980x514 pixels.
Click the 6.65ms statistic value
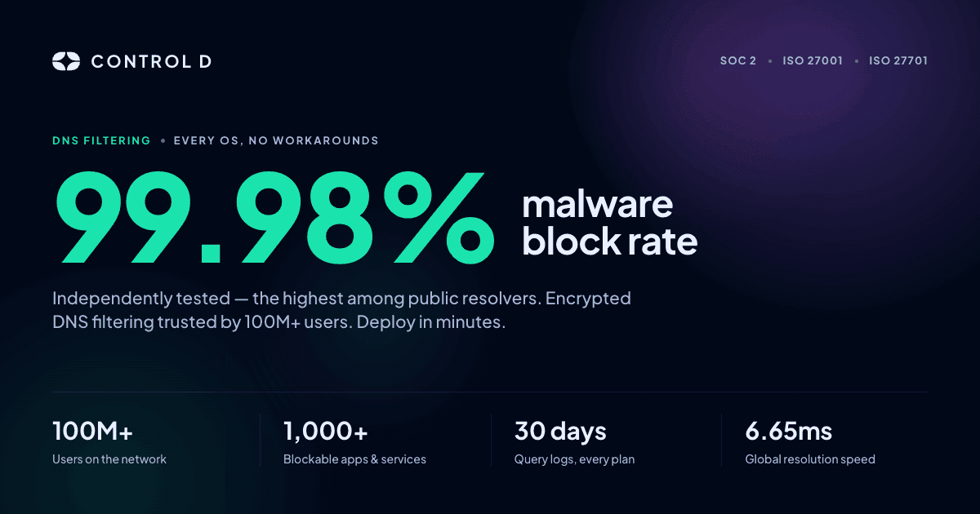click(789, 431)
